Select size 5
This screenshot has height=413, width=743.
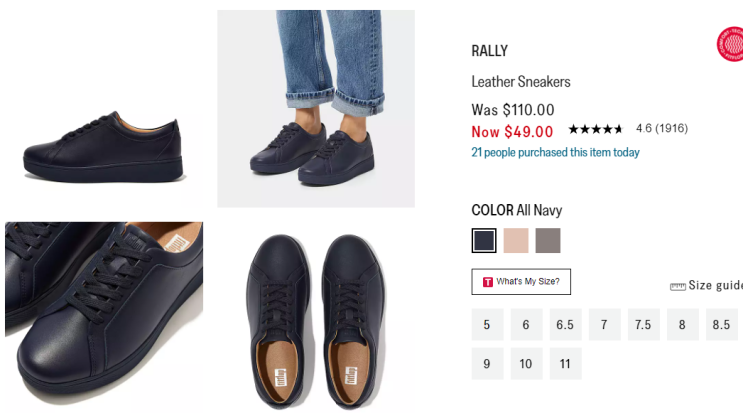click(x=487, y=325)
